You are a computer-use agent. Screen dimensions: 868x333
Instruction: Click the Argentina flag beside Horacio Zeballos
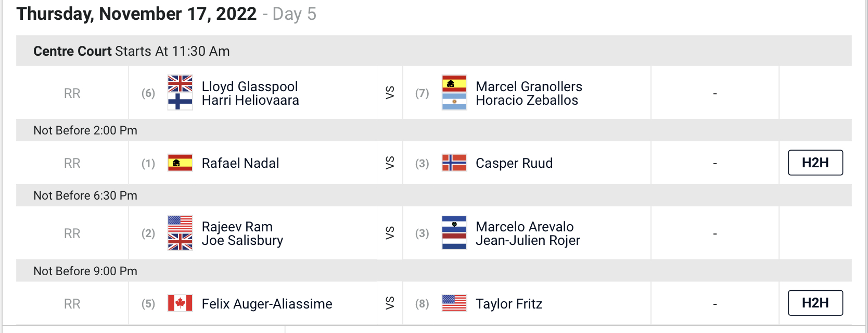[454, 101]
